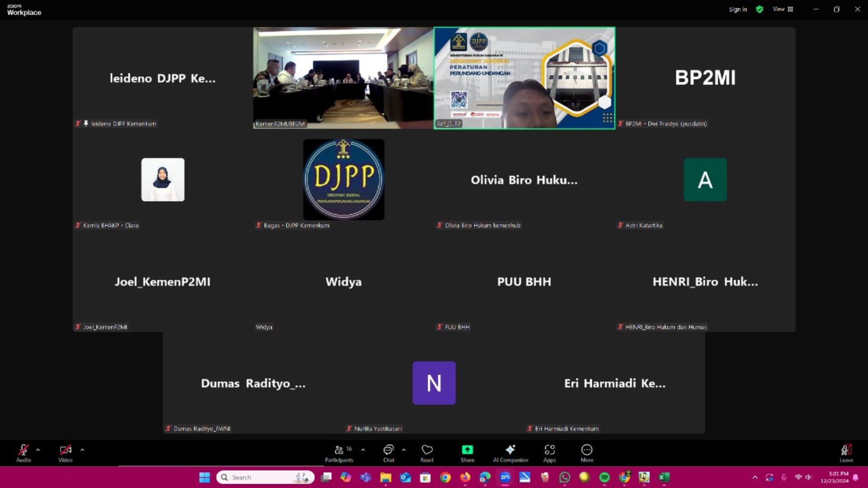Select the Dumas Radityo_... participant tile
Viewport: 868px width, 488px height.
(x=253, y=383)
